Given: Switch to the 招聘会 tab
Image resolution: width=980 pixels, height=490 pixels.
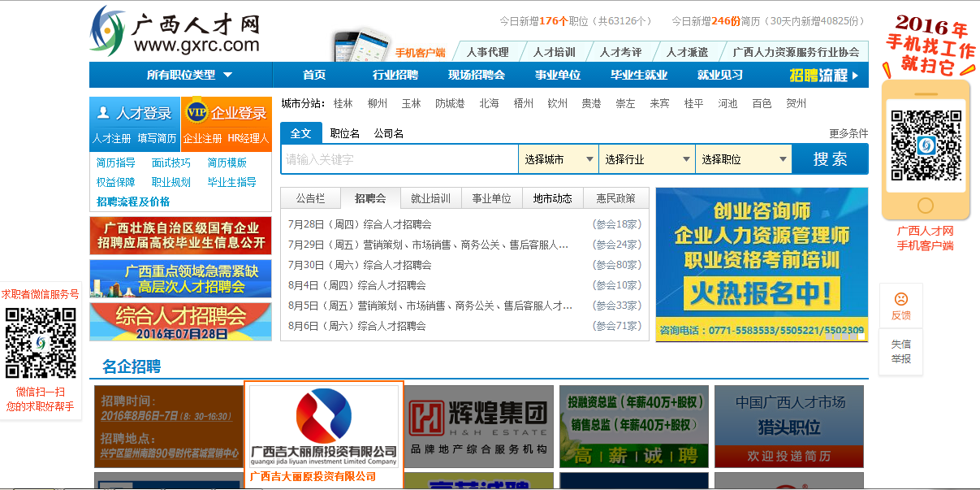Looking at the screenshot, I should pyautogui.click(x=370, y=198).
